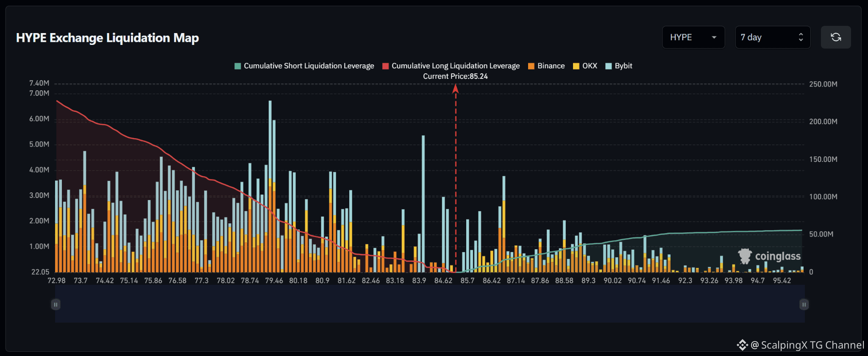Toggle Cumulative Long Liquidation Leverage legend
The height and width of the screenshot is (356, 868).
[451, 66]
